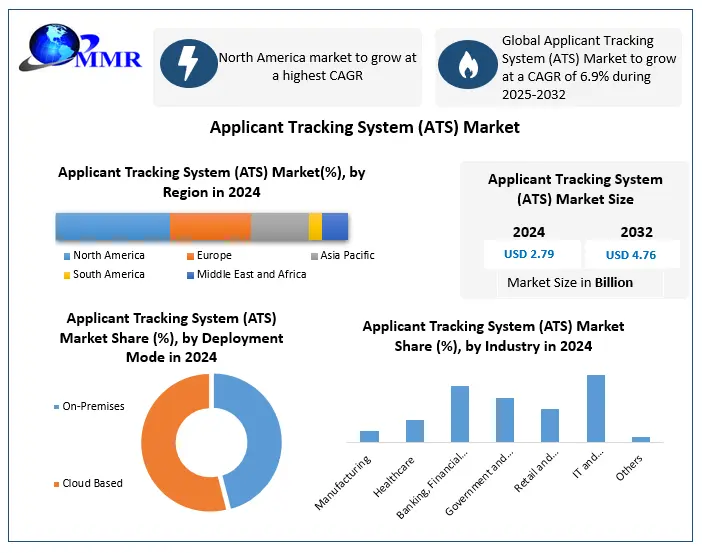Click the Europe legend marker

188,256
